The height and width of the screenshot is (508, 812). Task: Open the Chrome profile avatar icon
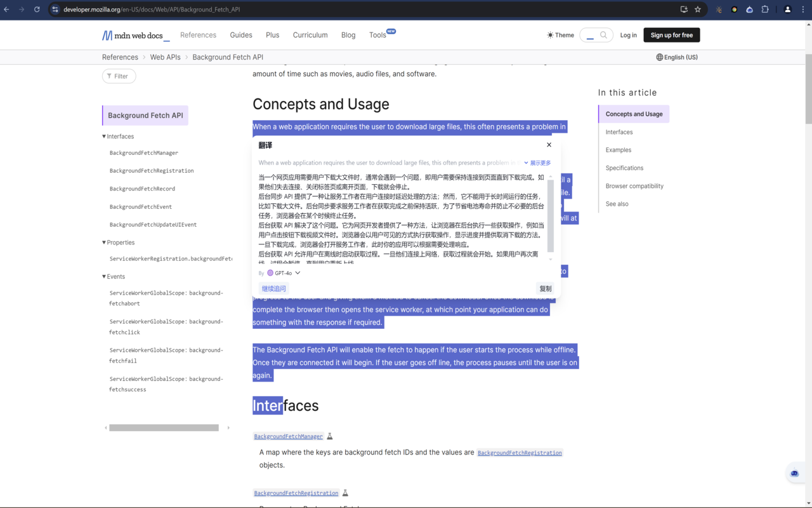click(x=788, y=10)
